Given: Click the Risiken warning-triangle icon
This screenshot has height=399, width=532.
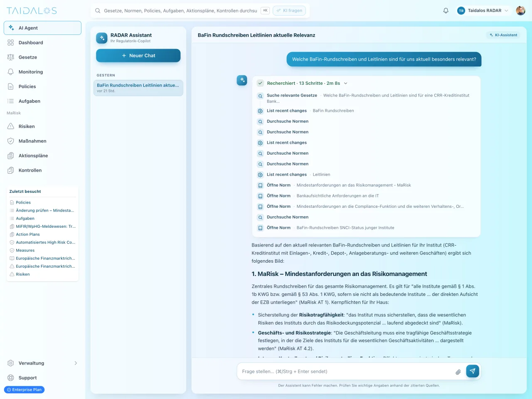Looking at the screenshot, I should click(x=11, y=126).
